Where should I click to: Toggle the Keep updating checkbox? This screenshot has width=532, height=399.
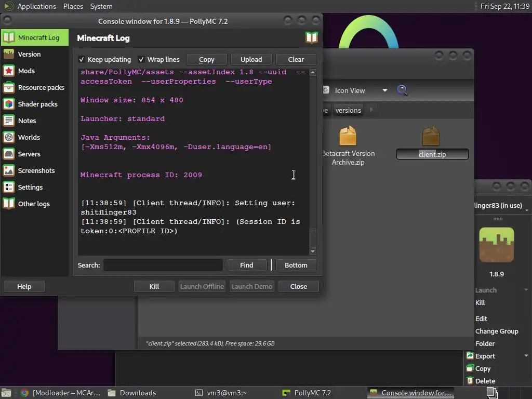pos(82,59)
